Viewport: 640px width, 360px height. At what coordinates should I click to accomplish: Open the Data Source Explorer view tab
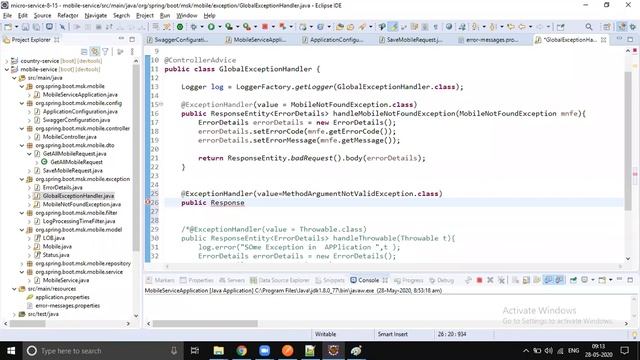[x=280, y=280]
